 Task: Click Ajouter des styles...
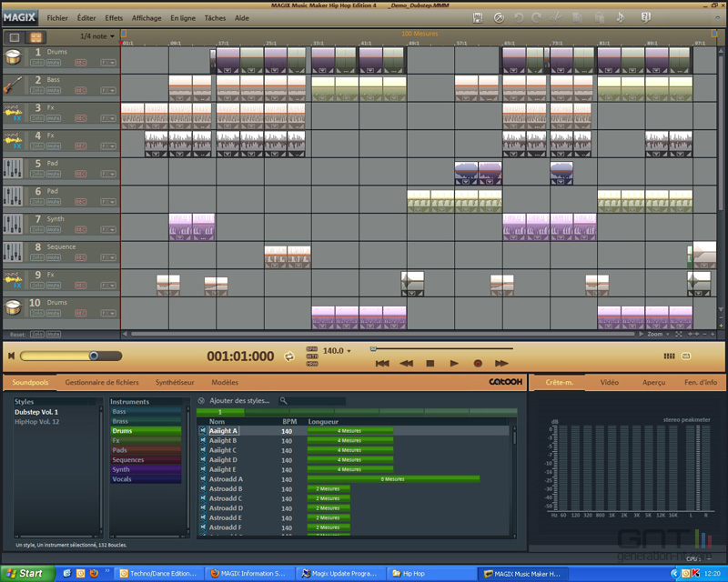tap(239, 400)
